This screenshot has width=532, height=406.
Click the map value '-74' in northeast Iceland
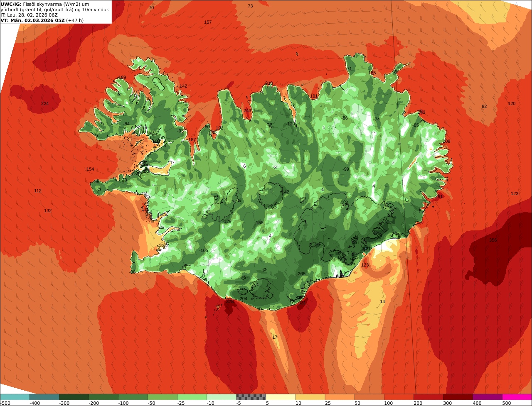tap(376, 120)
